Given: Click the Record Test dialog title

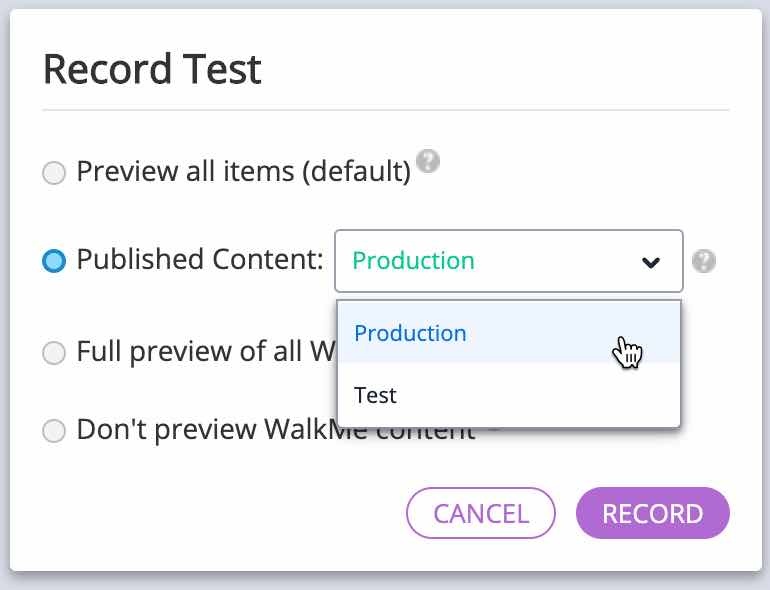Looking at the screenshot, I should pyautogui.click(x=152, y=69).
